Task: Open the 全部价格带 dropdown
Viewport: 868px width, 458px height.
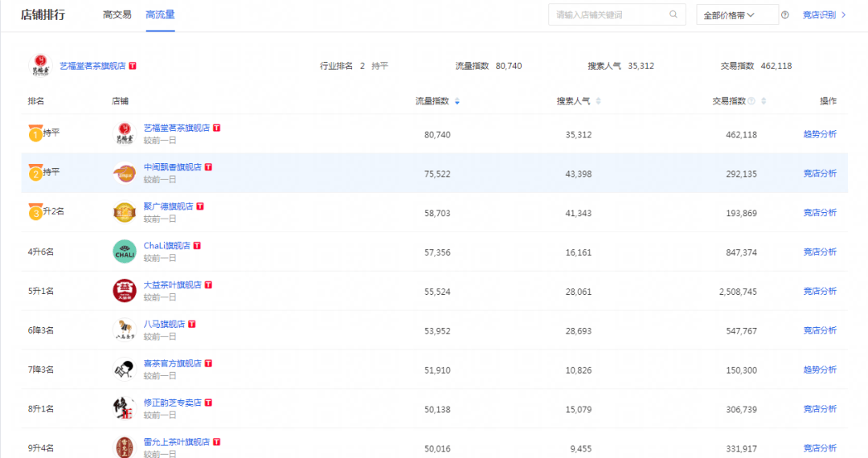Action: [x=737, y=15]
